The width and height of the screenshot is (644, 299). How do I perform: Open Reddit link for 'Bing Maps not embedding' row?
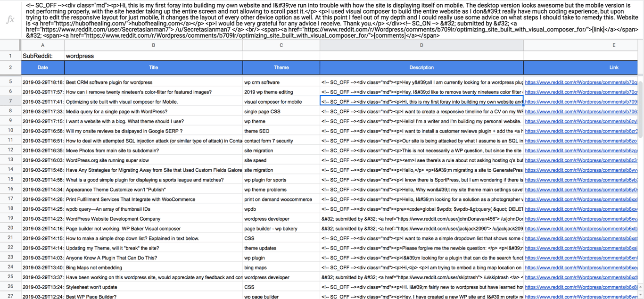click(581, 267)
